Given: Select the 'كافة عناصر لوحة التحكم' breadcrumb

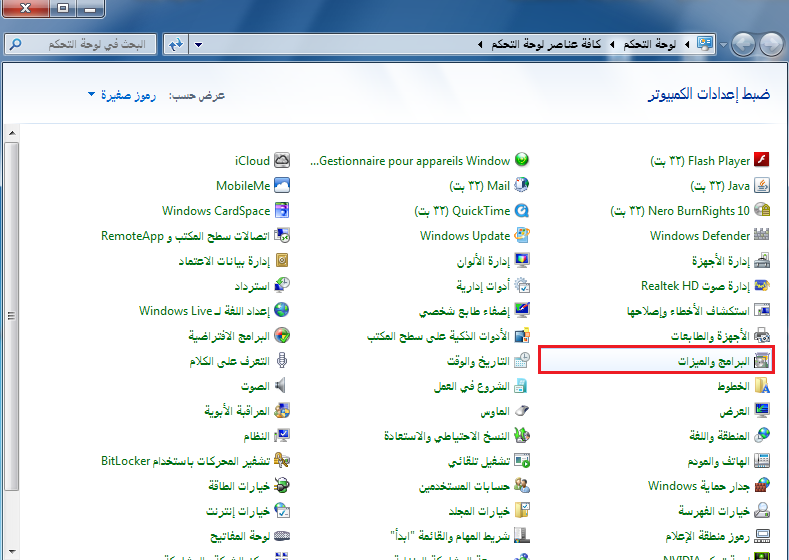Looking at the screenshot, I should click(547, 45).
